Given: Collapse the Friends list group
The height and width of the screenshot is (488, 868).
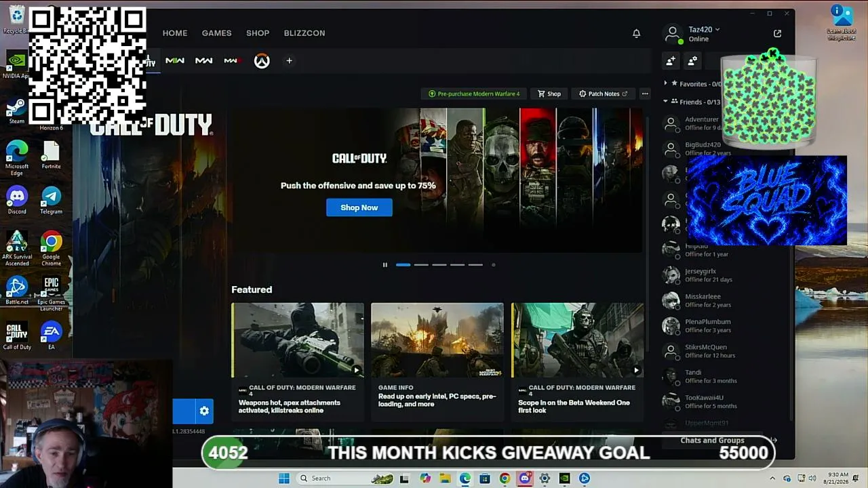Looking at the screenshot, I should (x=665, y=102).
